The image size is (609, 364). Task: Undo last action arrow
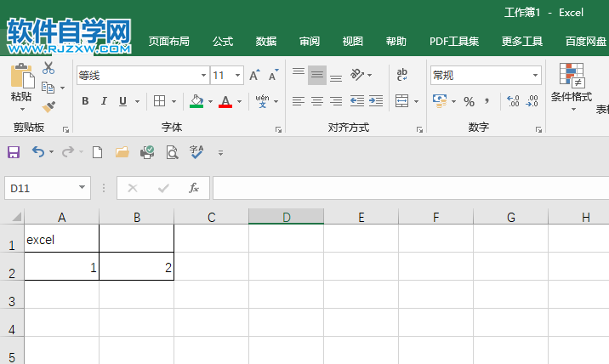[x=38, y=151]
